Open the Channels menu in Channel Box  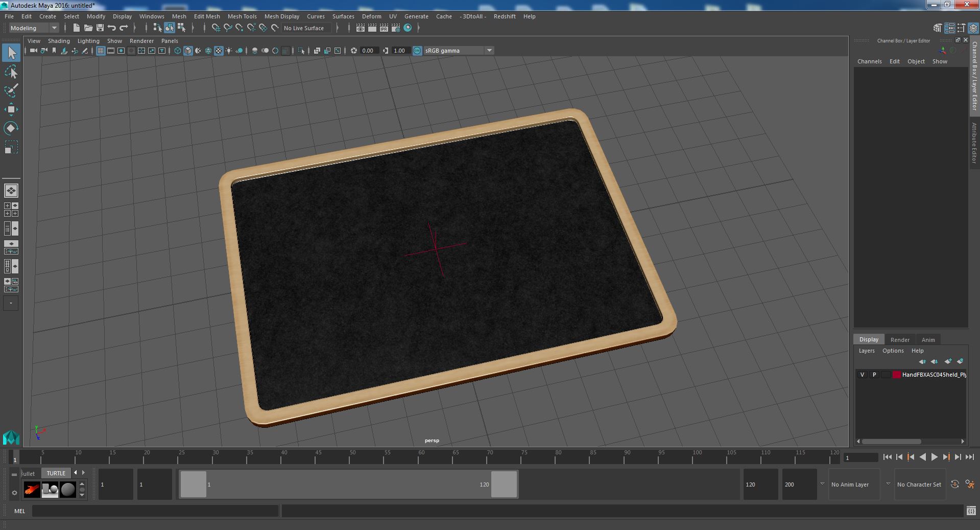(869, 61)
